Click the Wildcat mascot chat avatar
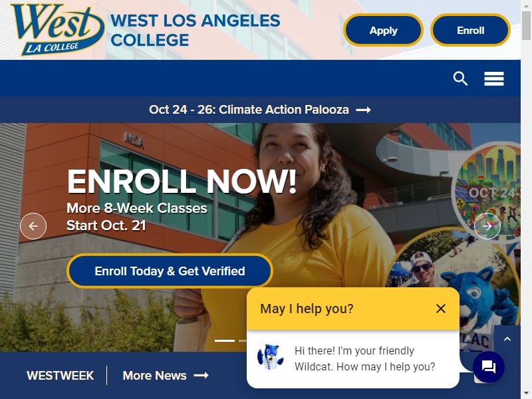This screenshot has width=532, height=399. pos(269,358)
